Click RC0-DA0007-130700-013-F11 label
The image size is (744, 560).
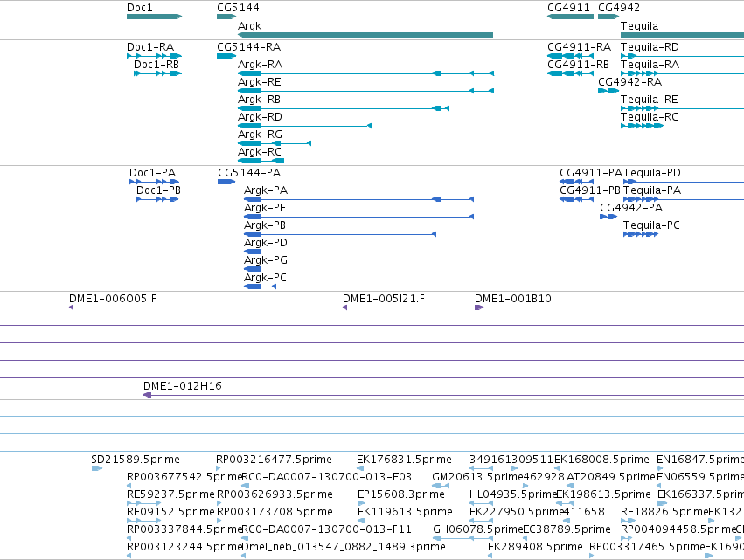tap(326, 529)
